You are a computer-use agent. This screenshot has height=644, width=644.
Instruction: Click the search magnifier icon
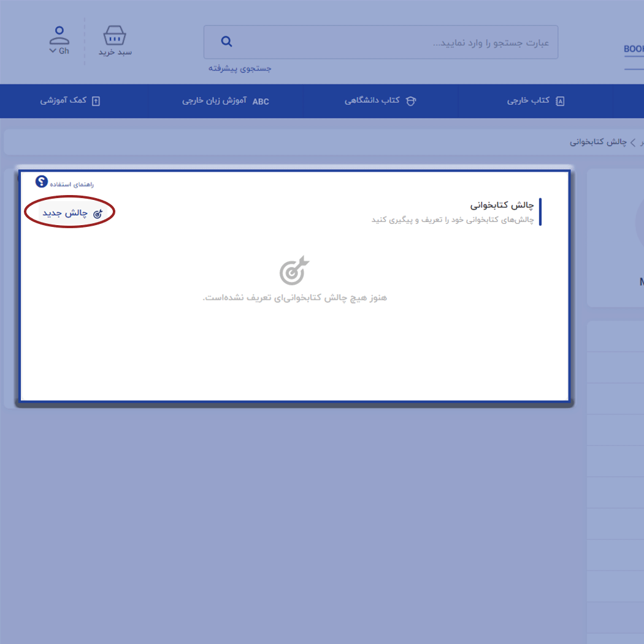(x=227, y=42)
